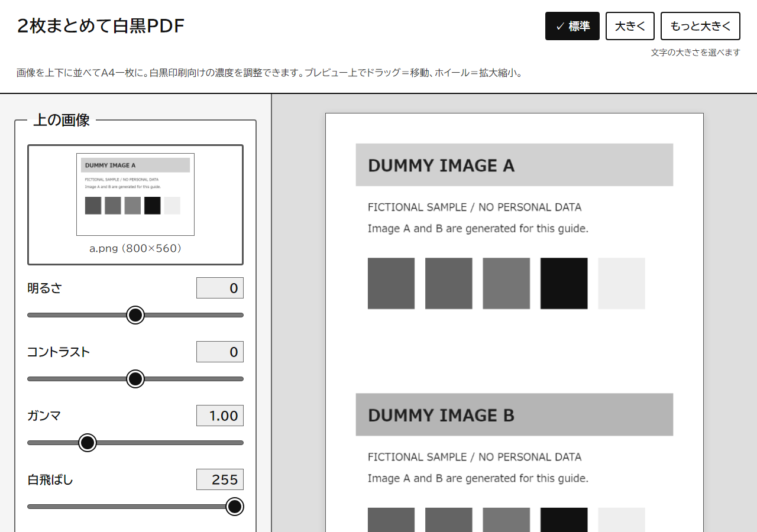The image size is (757, 532).
Task: Click the 白飛ばし label
Action: pyautogui.click(x=50, y=479)
